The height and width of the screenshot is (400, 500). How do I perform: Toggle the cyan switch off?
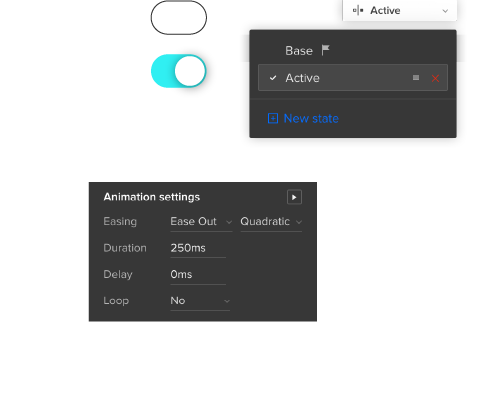coord(179,71)
